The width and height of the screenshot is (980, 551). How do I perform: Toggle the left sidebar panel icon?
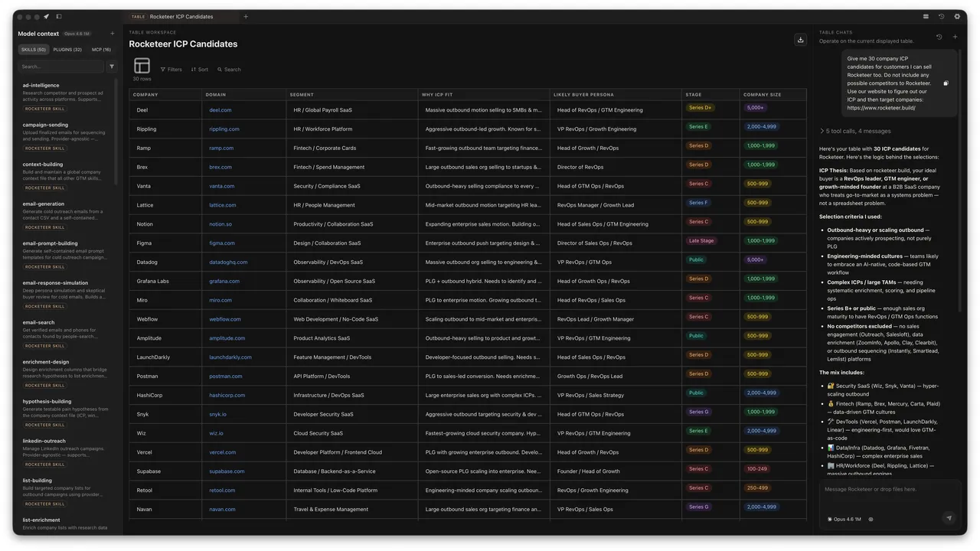[x=59, y=16]
